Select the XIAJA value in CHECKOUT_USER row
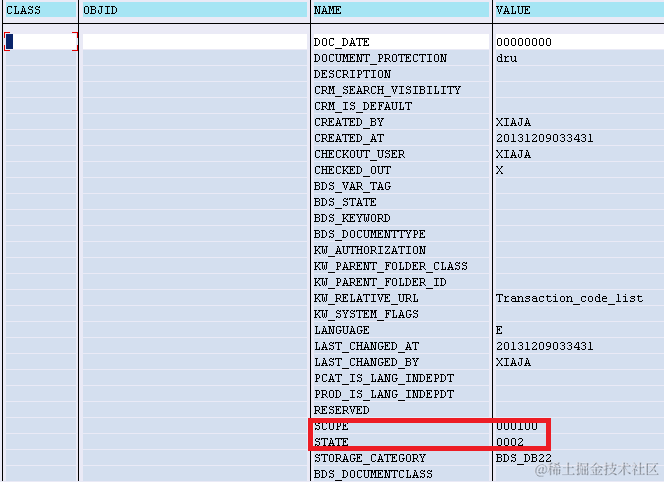 [579, 154]
